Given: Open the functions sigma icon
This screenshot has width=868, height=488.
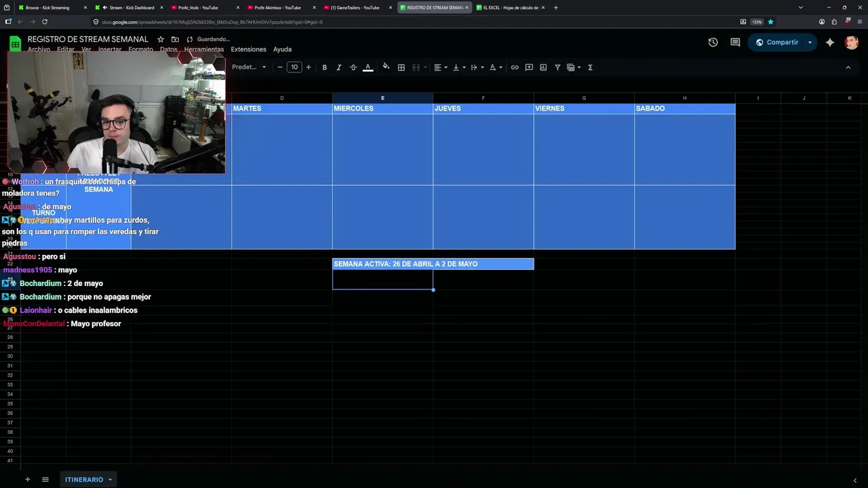Looking at the screenshot, I should (x=590, y=67).
